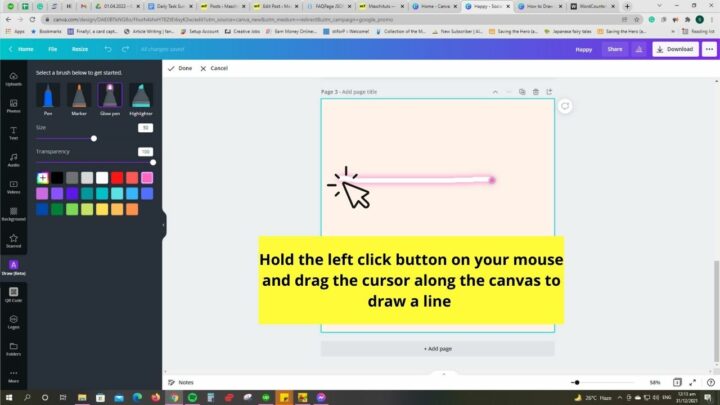Screen dimensions: 720x405
Task: Open the Text sidebar panel
Action: [x=13, y=133]
